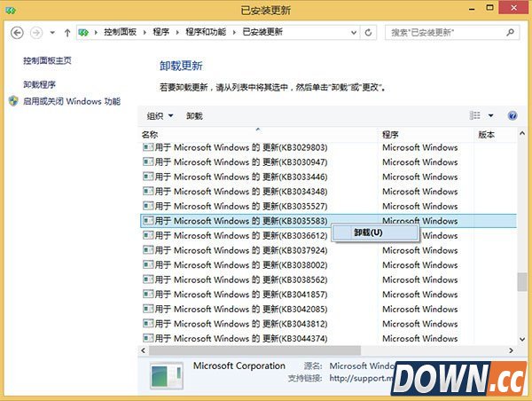Click the icon of update KB3033446
This screenshot has height=401, width=532.
pos(148,177)
